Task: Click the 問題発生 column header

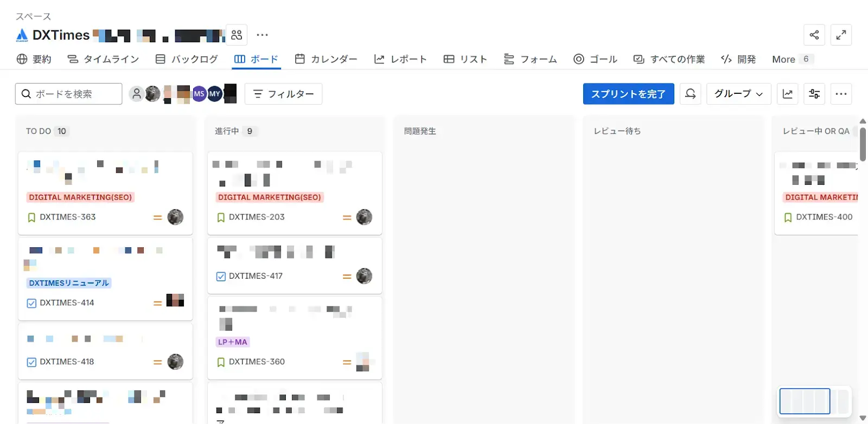Action: coord(420,131)
